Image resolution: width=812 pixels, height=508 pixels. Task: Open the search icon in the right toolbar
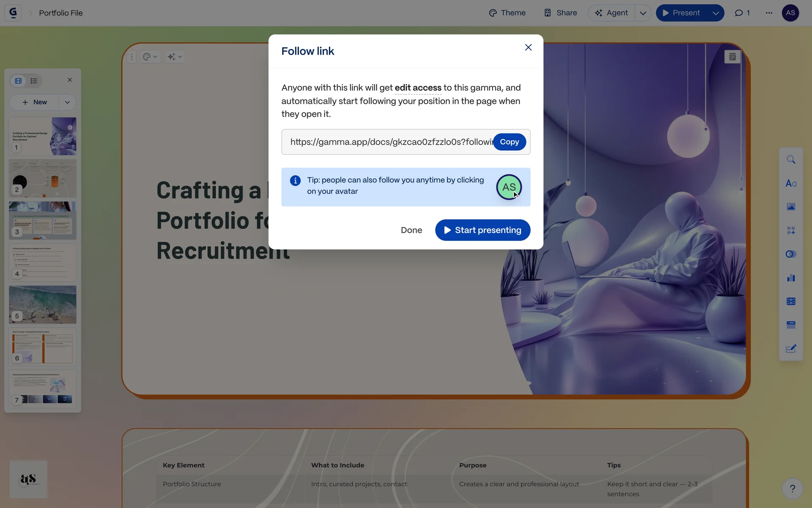click(x=791, y=160)
